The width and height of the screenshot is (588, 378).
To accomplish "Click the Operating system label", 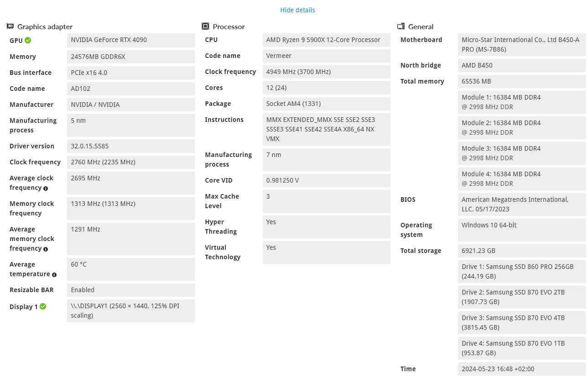I will tap(416, 230).
